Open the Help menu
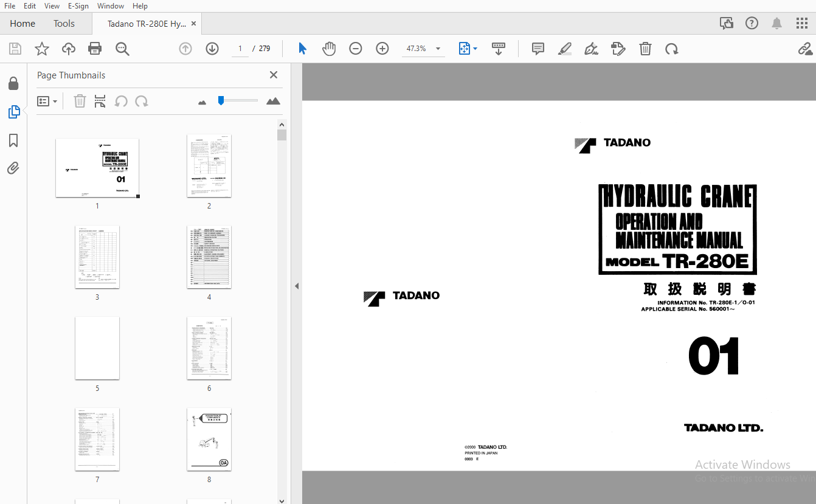Viewport: 816px width, 504px height. pos(140,6)
